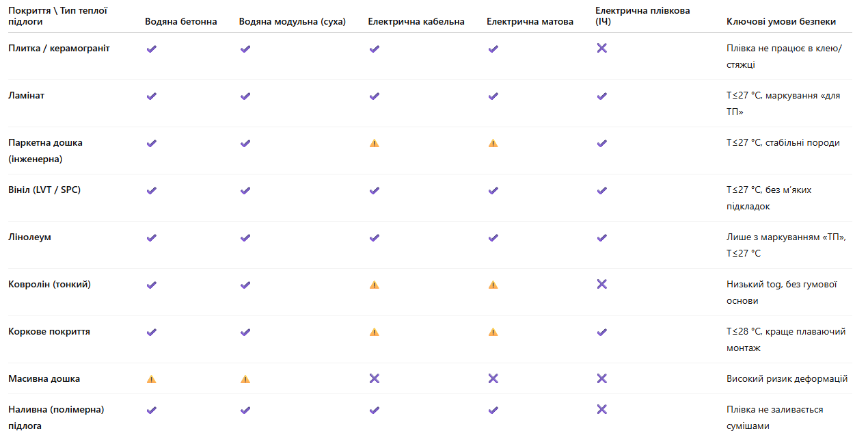Image resolution: width=868 pixels, height=442 pixels.
Task: Click the checkmark for Лінолеум under Електрична матова
Action: click(493, 237)
